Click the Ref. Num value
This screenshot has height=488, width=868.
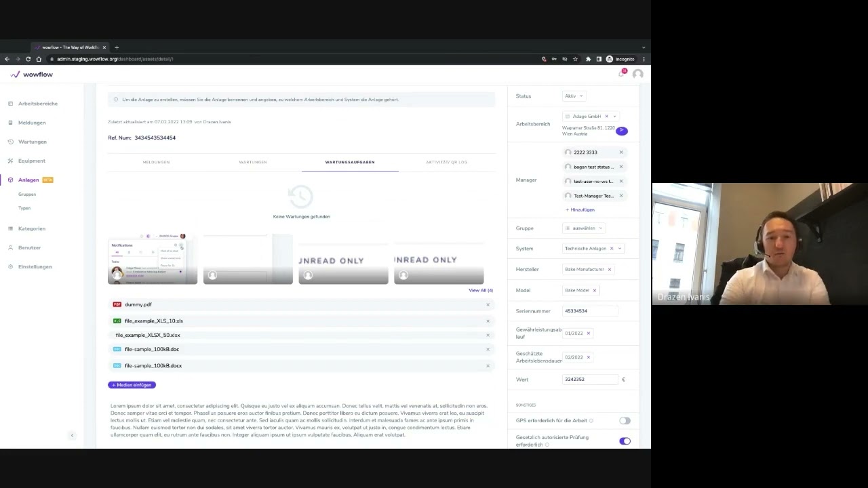[155, 138]
